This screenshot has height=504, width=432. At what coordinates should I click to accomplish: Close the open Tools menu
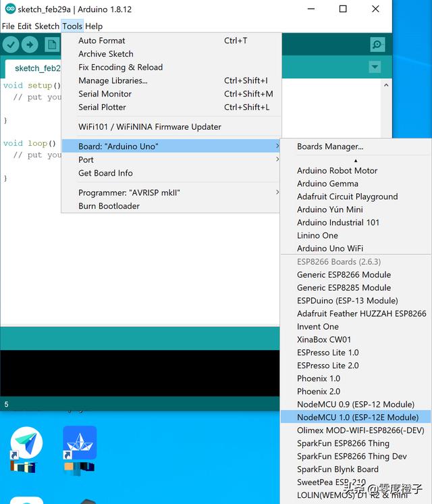click(72, 26)
